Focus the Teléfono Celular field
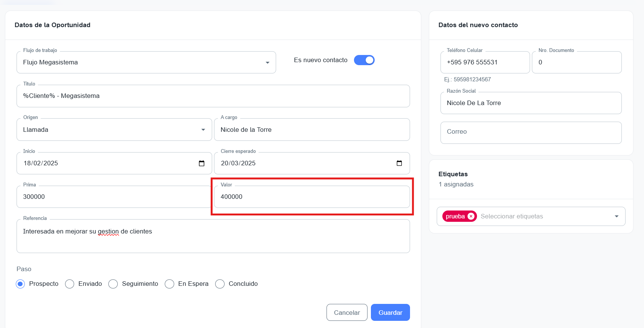The width and height of the screenshot is (644, 328). 485,63
